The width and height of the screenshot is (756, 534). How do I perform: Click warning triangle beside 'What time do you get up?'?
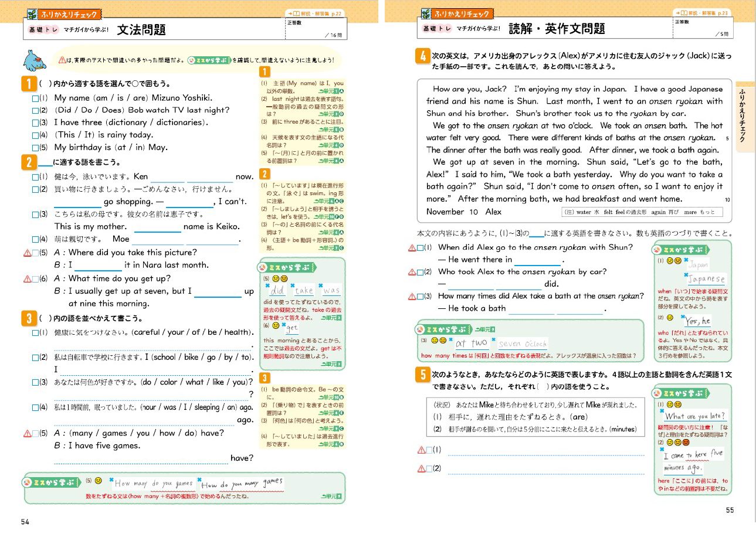[26, 278]
